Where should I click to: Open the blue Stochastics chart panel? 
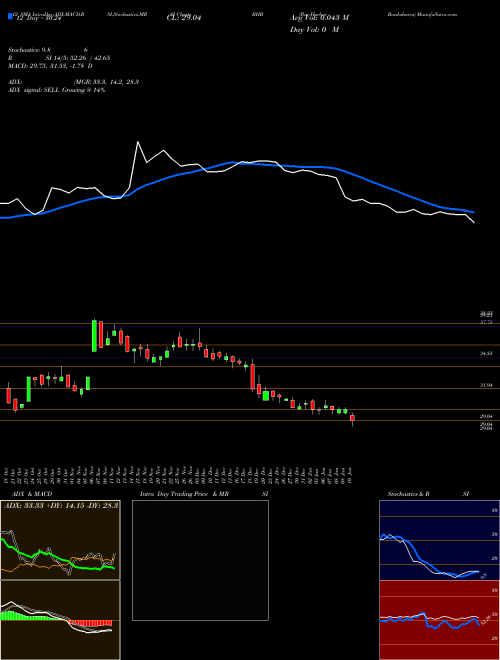point(439,540)
